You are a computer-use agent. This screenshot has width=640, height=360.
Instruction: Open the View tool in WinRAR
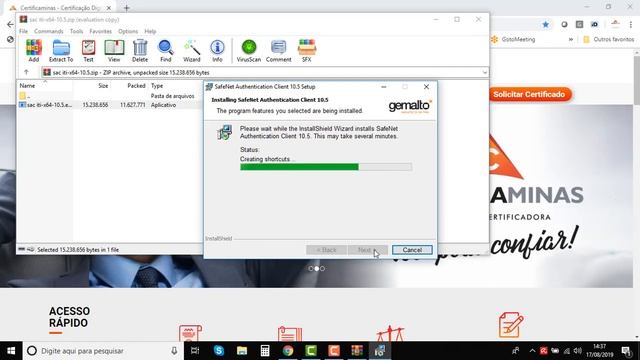(114, 51)
